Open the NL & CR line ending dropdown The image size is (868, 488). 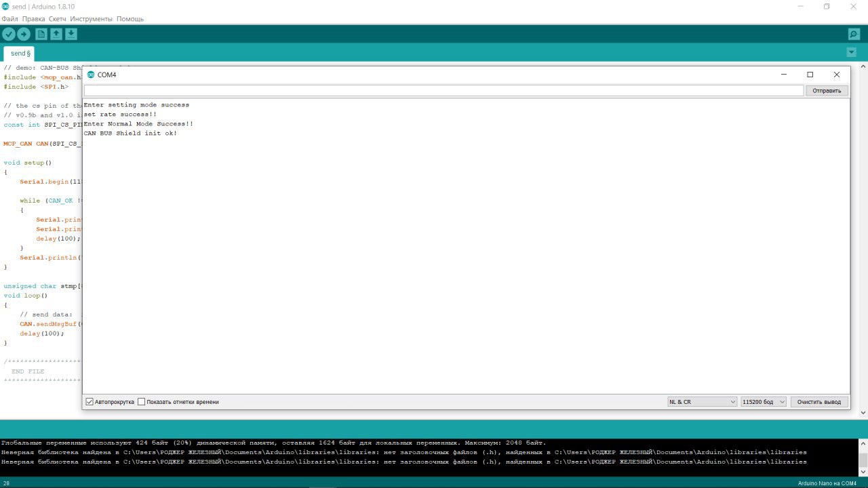pos(702,402)
